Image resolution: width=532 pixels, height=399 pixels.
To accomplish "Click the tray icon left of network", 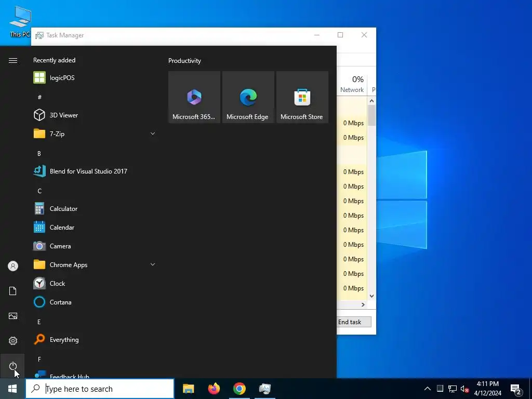I will tap(440, 389).
